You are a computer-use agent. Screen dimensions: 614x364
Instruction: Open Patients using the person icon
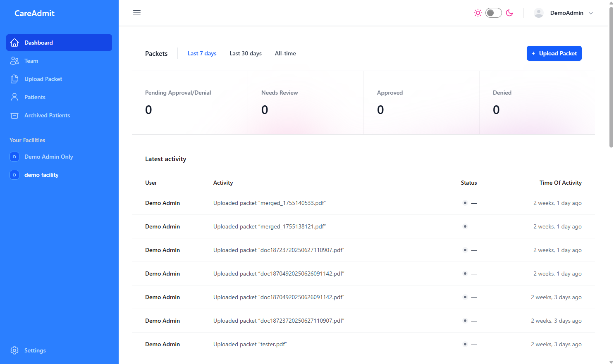point(14,97)
